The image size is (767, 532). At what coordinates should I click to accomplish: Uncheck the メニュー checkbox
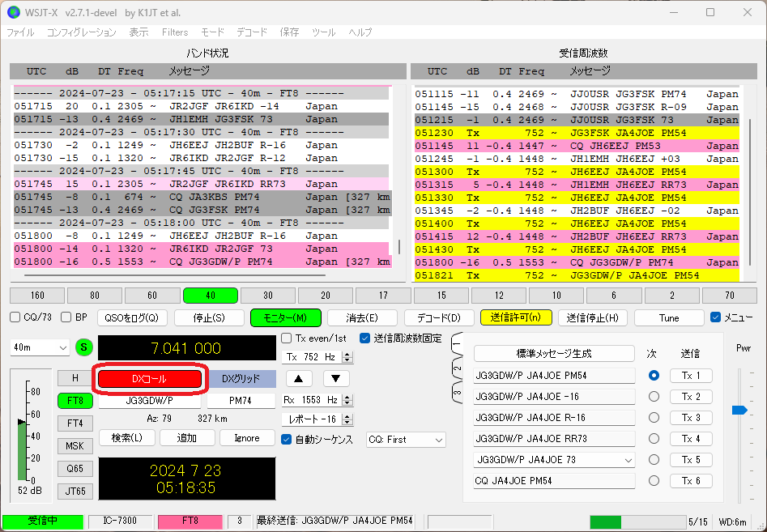[x=716, y=317]
